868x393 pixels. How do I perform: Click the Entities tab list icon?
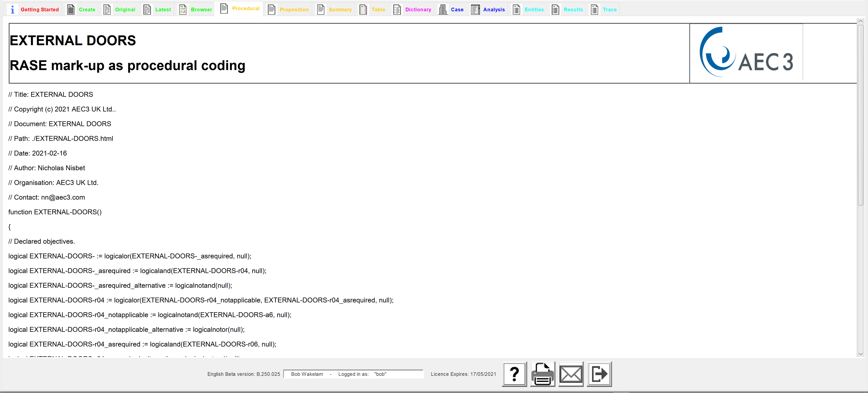point(516,9)
